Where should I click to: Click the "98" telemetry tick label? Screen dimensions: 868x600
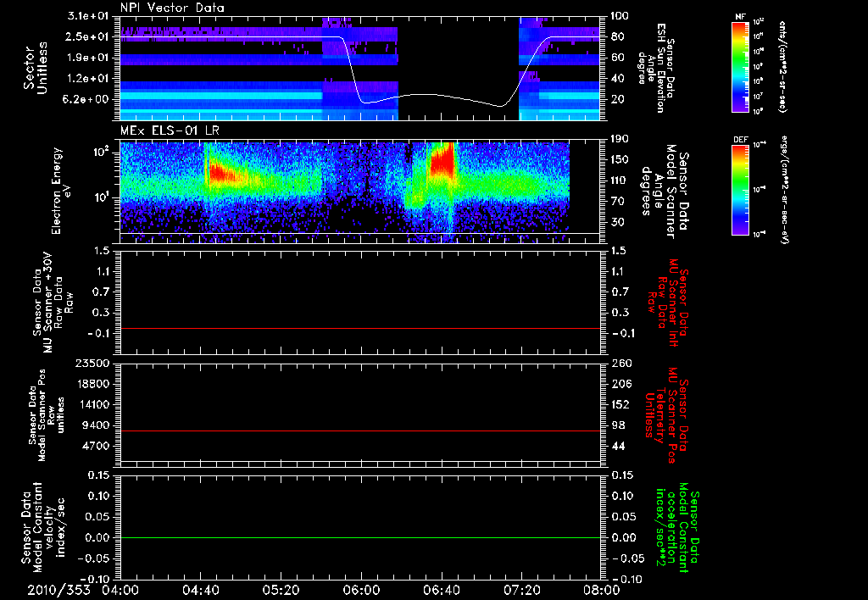pyautogui.click(x=617, y=425)
